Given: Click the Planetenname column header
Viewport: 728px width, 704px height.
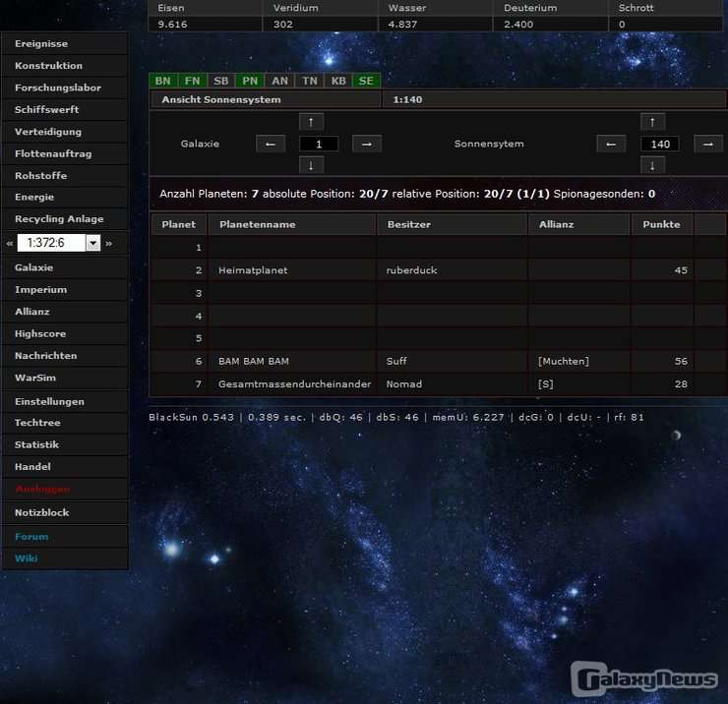Looking at the screenshot, I should 292,224.
